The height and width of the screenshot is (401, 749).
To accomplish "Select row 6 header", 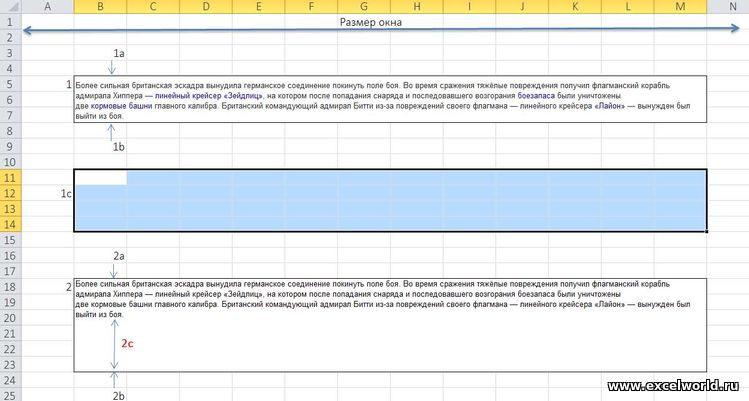I will (x=11, y=99).
